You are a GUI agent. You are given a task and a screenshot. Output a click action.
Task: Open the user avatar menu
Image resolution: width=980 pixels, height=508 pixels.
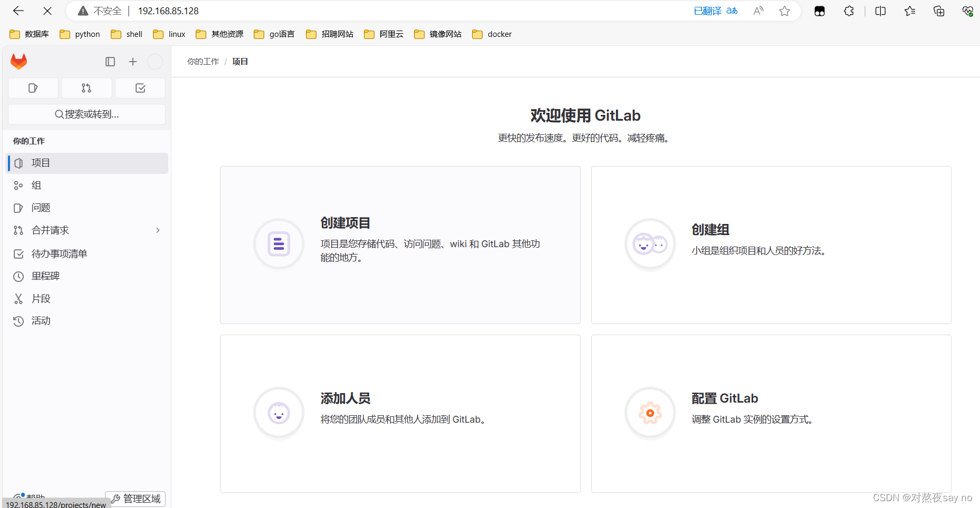[x=155, y=62]
